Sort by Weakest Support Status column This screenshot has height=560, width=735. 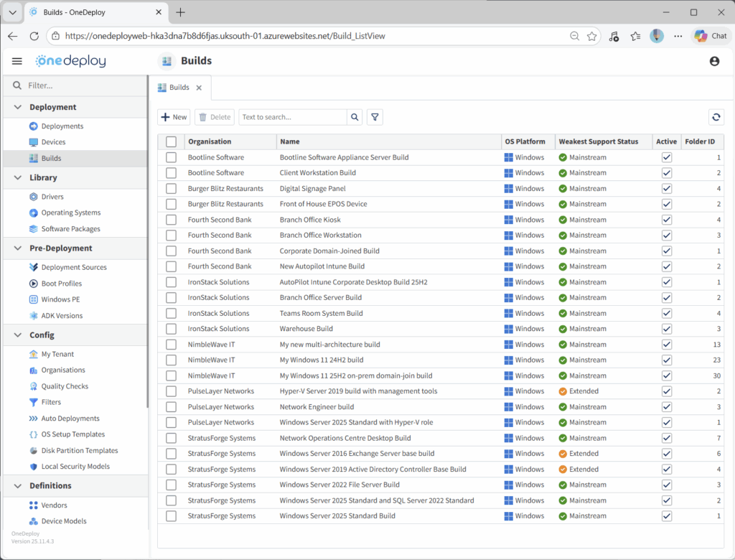coord(599,141)
